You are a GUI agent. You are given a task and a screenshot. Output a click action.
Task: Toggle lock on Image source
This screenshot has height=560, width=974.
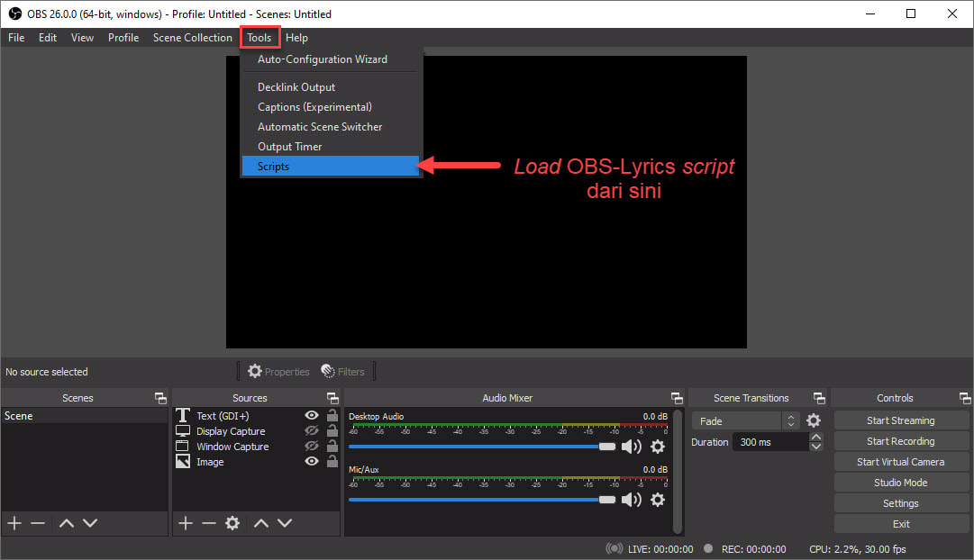(x=332, y=461)
